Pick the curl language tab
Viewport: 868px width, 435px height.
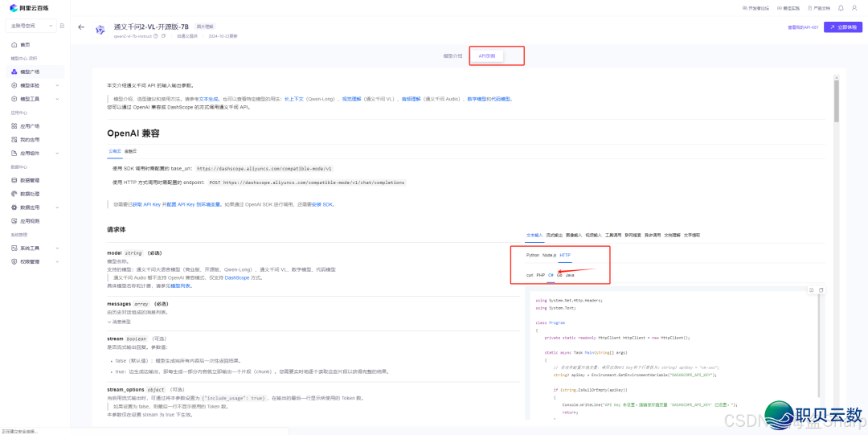point(529,275)
